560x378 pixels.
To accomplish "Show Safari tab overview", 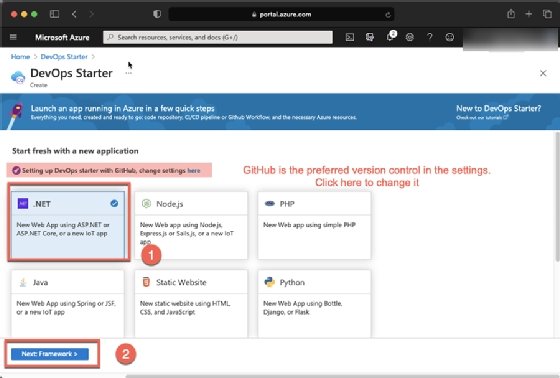I will pyautogui.click(x=547, y=14).
